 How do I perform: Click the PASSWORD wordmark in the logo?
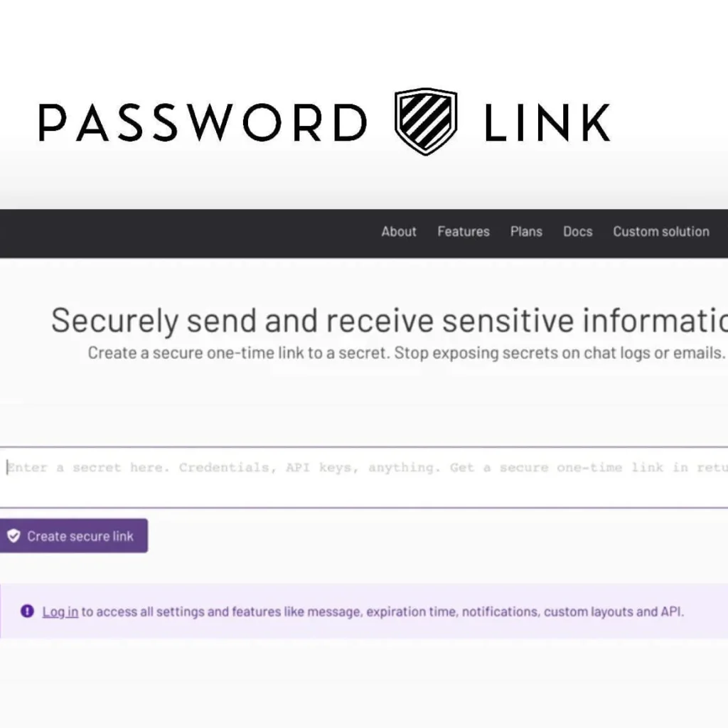(x=203, y=122)
